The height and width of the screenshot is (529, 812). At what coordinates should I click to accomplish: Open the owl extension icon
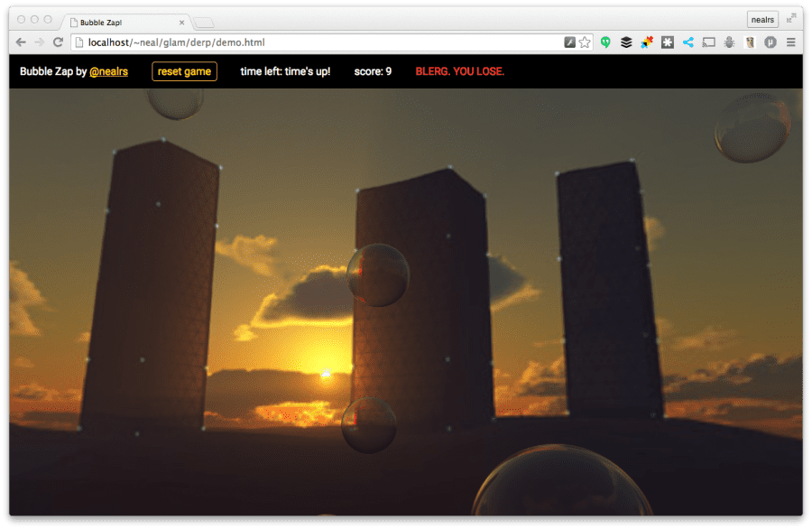point(750,42)
